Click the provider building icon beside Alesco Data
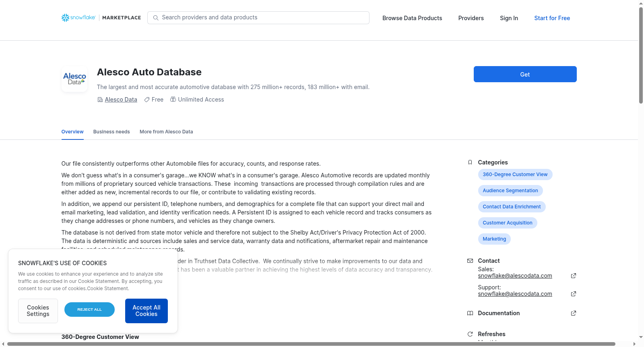The width and height of the screenshot is (644, 347). (100, 100)
